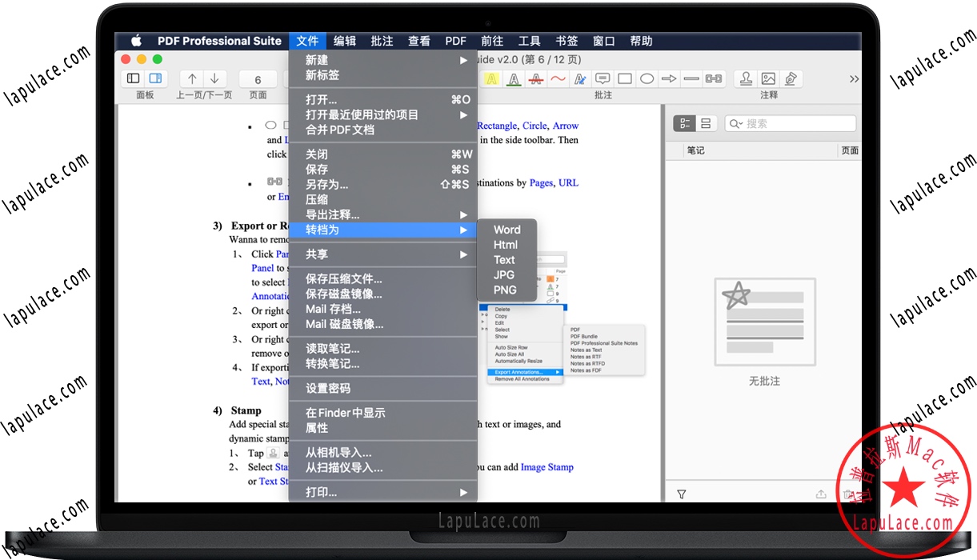Image resolution: width=977 pixels, height=560 pixels.
Task: Click the Image Stamp link in the document
Action: pos(547,467)
